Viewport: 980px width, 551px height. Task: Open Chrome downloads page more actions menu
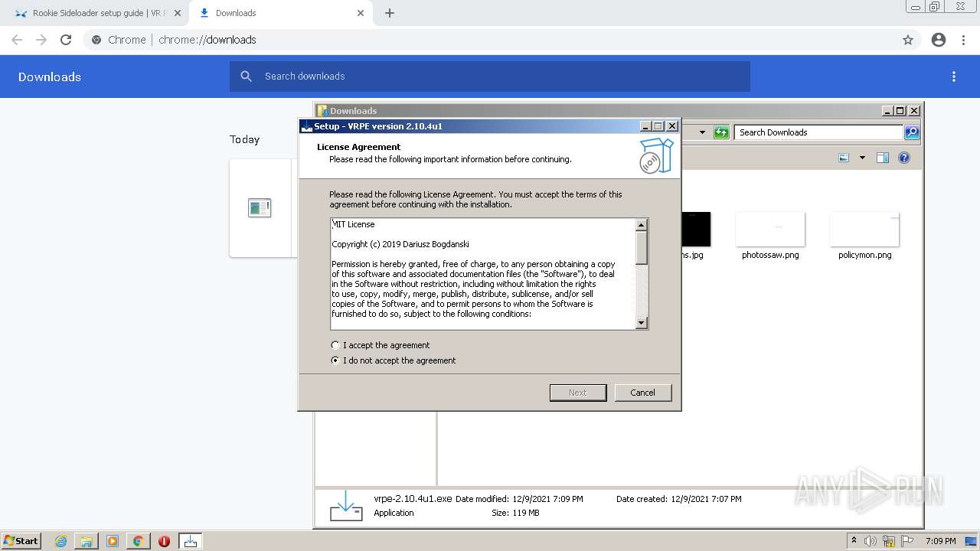(x=954, y=77)
